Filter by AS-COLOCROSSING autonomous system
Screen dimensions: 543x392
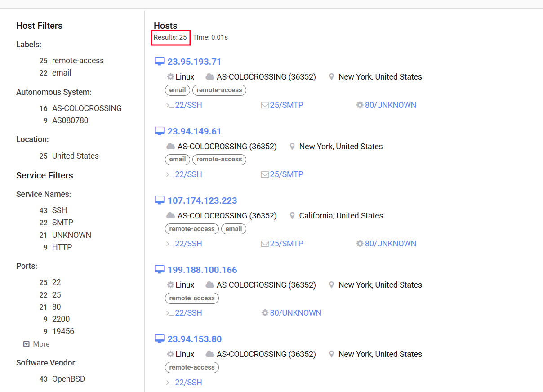[x=86, y=108]
